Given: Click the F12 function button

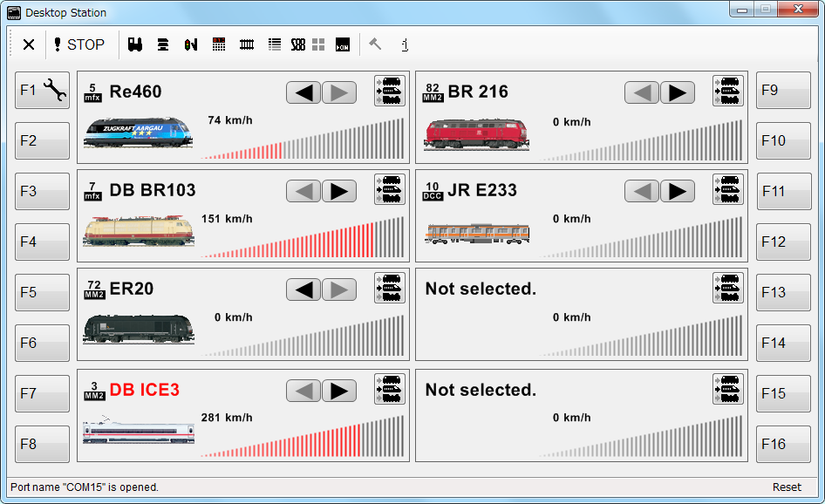Looking at the screenshot, I should coord(783,242).
